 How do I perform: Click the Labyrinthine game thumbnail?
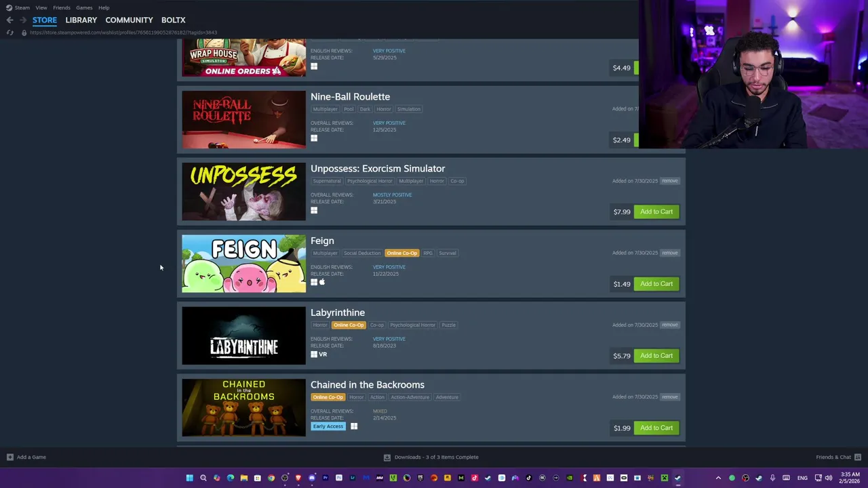[243, 335]
